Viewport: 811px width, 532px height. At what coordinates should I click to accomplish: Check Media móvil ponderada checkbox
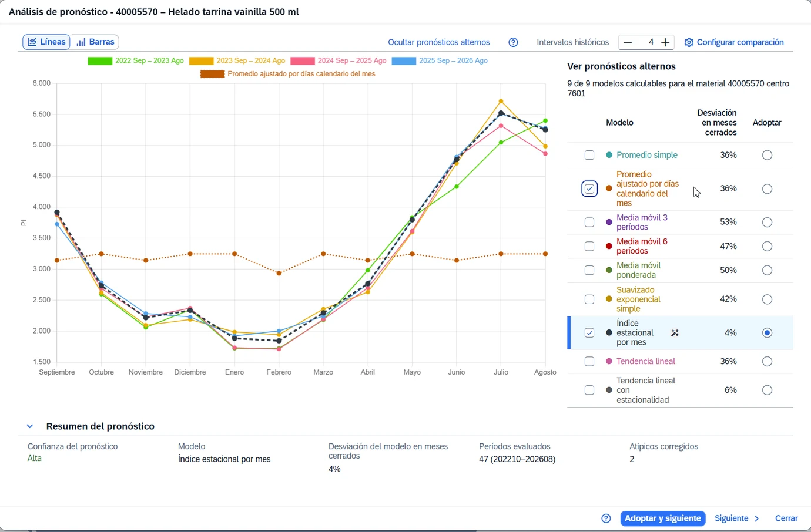point(589,270)
